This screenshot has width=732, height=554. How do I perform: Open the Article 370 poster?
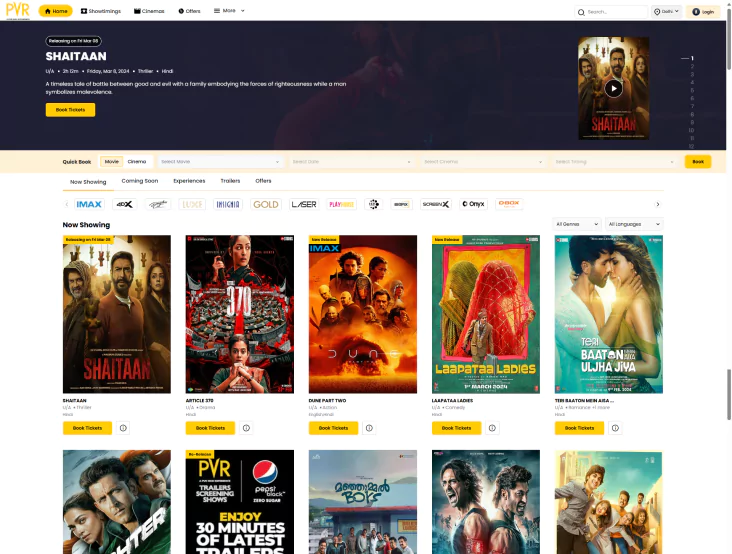pos(240,314)
